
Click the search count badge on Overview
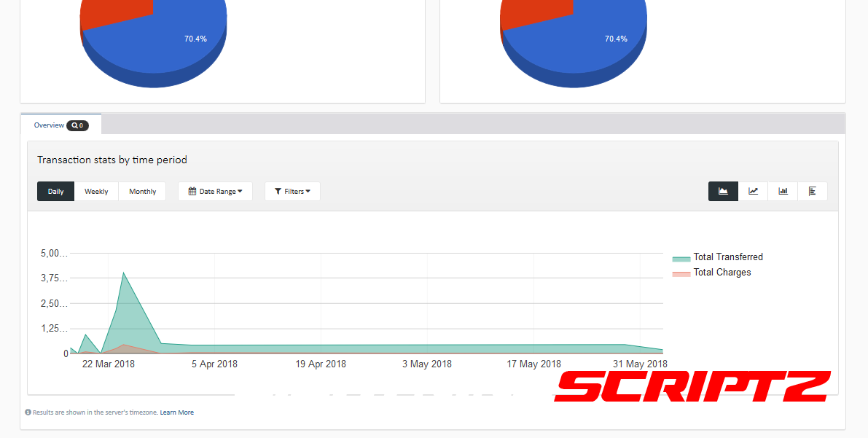click(x=77, y=125)
